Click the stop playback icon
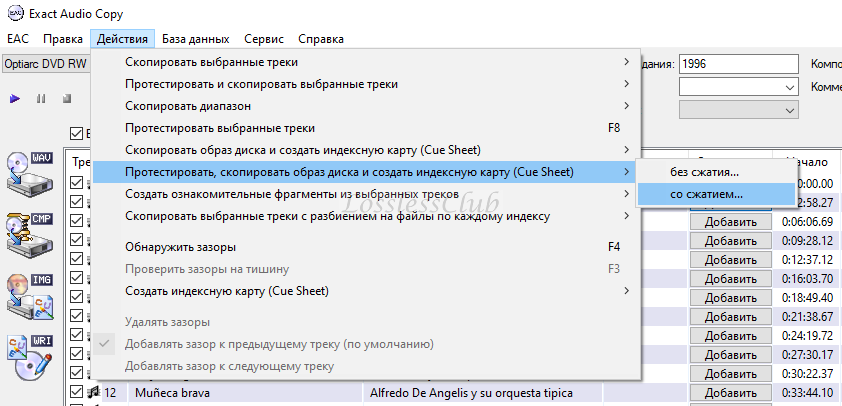Screen dimensions: 842x406 67,99
